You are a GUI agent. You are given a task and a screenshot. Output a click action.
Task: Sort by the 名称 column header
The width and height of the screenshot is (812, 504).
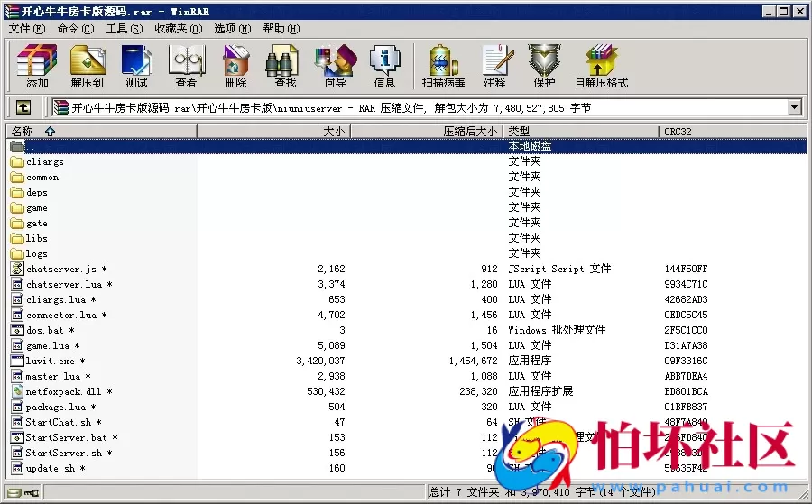[x=101, y=132]
